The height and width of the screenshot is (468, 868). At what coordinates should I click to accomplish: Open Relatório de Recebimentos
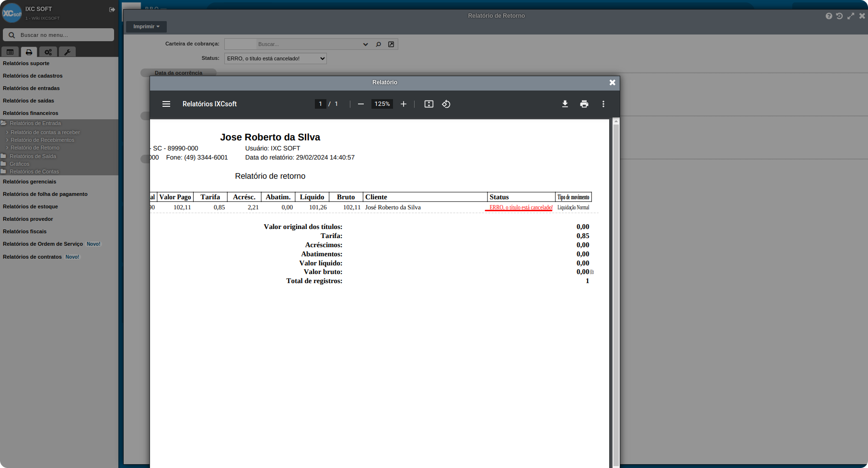42,140
